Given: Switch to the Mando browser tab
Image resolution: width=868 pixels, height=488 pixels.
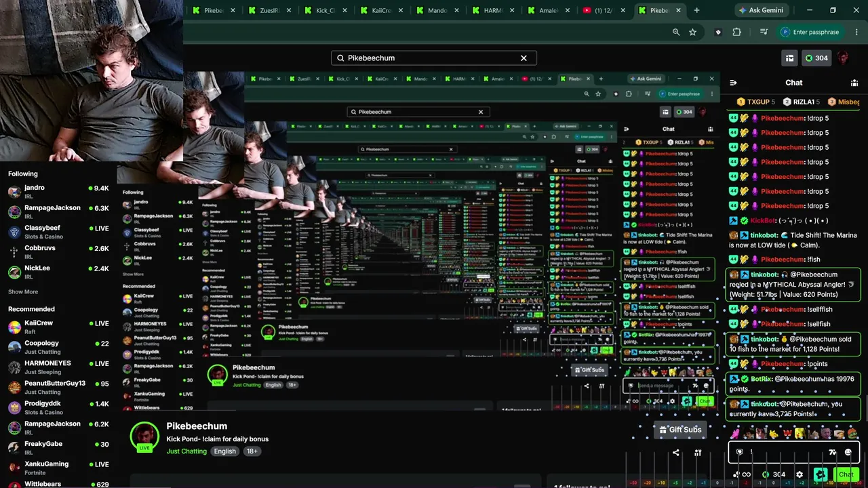Looking at the screenshot, I should (437, 10).
